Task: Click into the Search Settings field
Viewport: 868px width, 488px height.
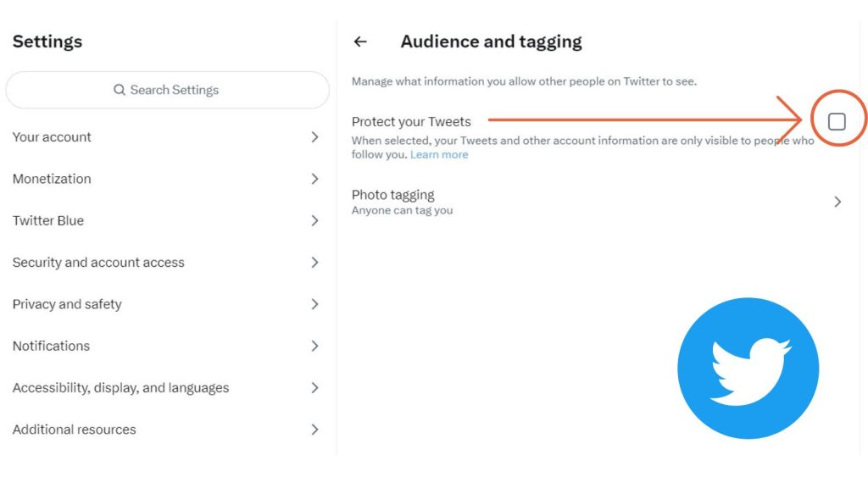Action: point(167,90)
